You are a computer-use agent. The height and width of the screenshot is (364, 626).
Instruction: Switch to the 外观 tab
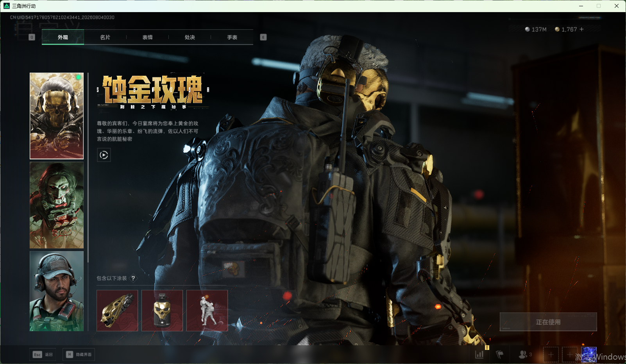[63, 37]
